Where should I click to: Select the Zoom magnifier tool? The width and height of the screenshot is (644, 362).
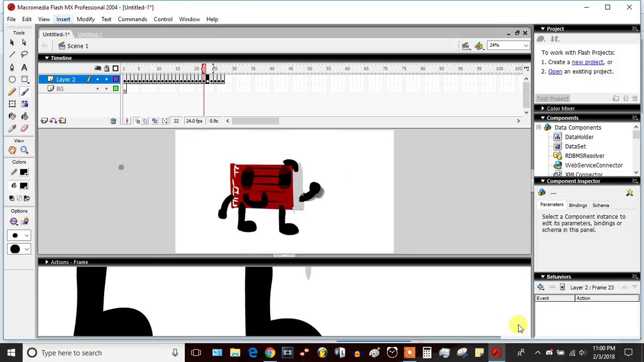tap(24, 150)
